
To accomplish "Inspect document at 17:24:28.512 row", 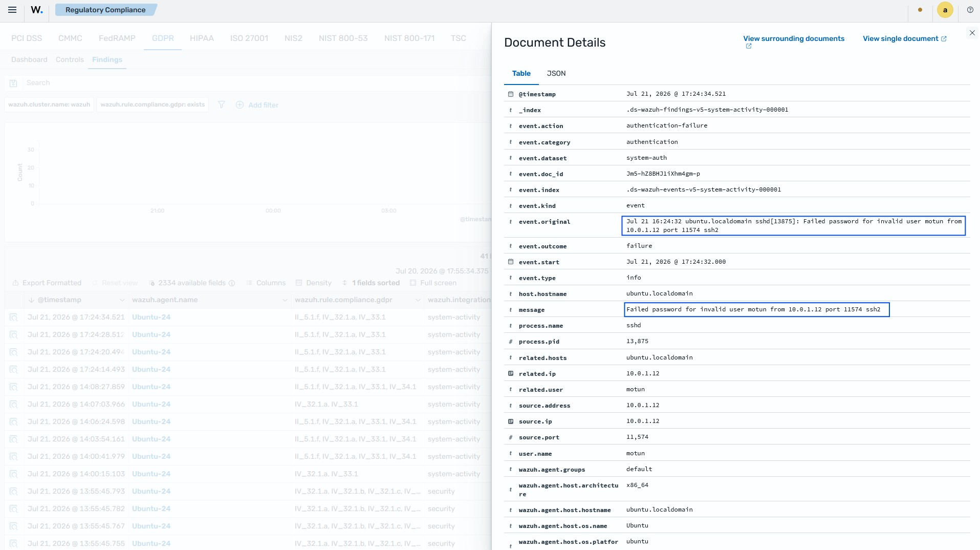I will pos(14,335).
